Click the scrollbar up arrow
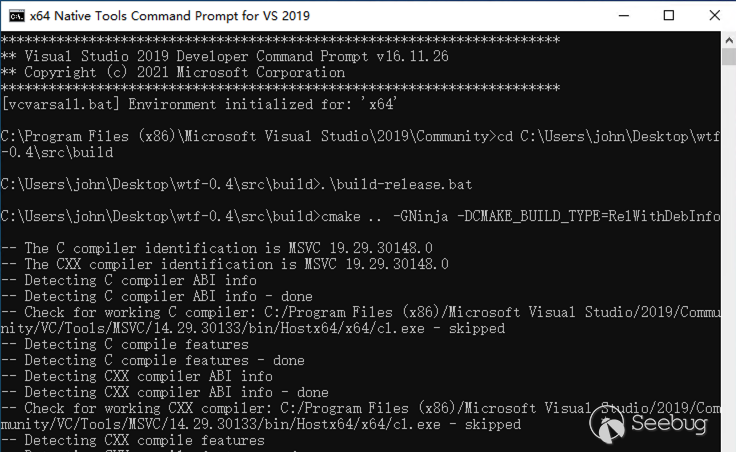 (729, 40)
